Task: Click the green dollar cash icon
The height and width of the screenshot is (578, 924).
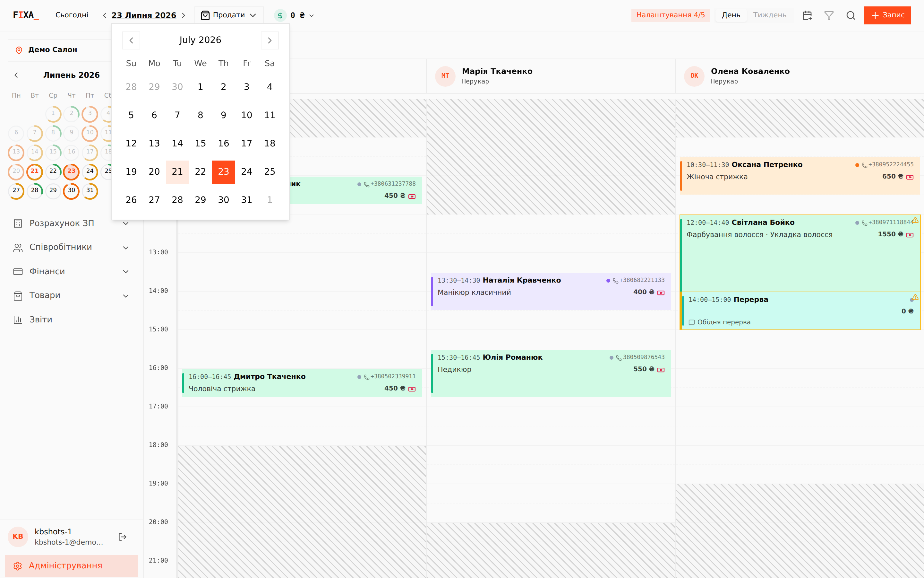Action: tap(280, 15)
